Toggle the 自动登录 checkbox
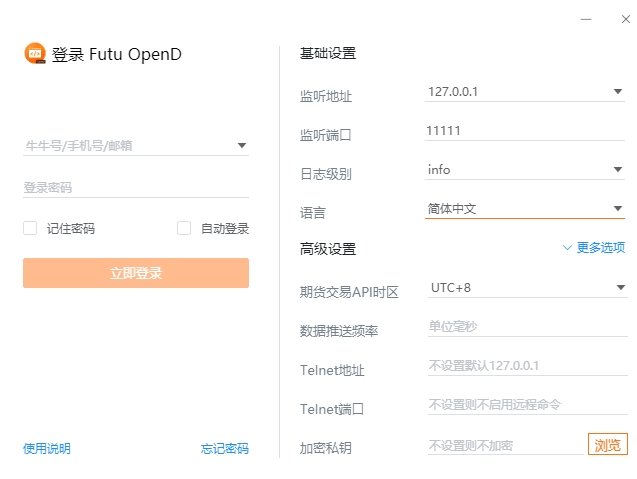Viewport: 637px width, 479px height. (184, 228)
